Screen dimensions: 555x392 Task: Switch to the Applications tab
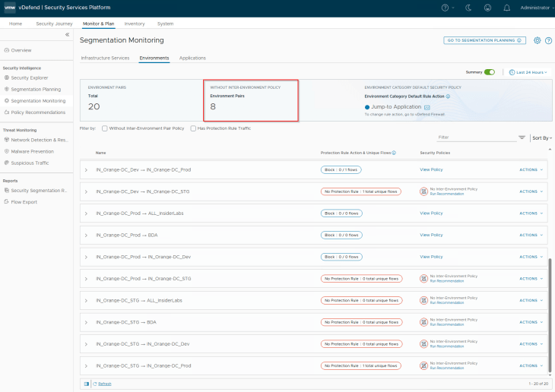[x=192, y=58]
